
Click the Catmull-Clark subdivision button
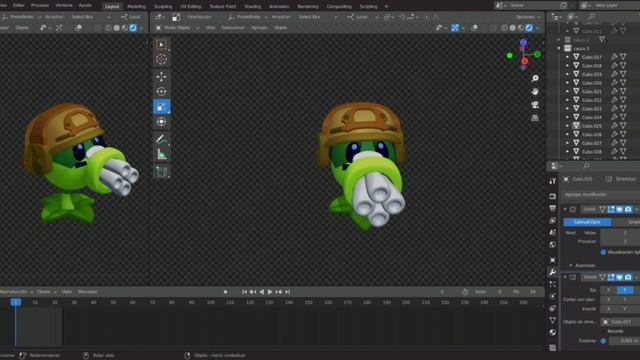click(x=587, y=222)
